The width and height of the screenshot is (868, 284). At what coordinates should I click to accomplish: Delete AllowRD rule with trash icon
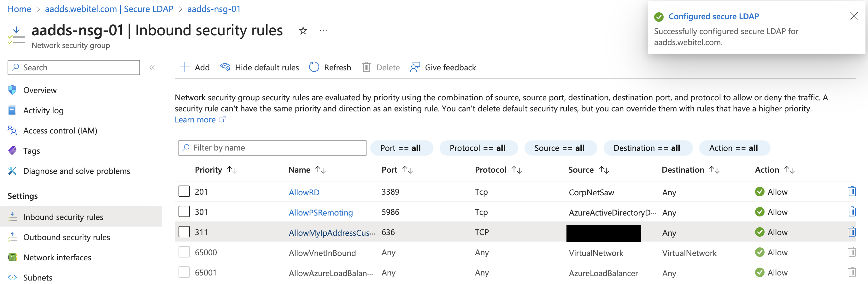(852, 191)
